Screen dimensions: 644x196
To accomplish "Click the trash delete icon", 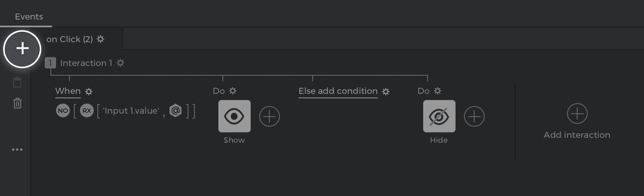I will pyautogui.click(x=17, y=103).
